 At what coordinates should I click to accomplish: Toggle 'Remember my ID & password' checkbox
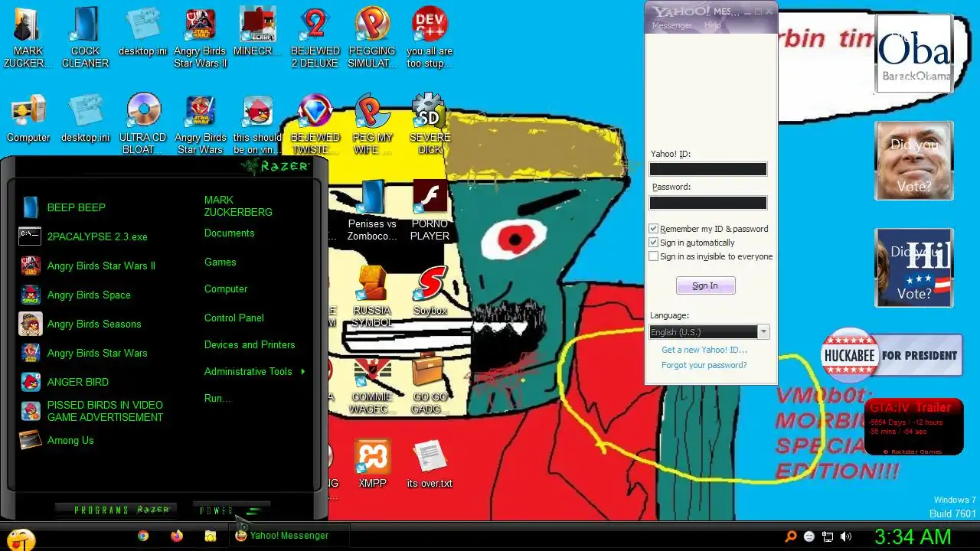click(653, 229)
